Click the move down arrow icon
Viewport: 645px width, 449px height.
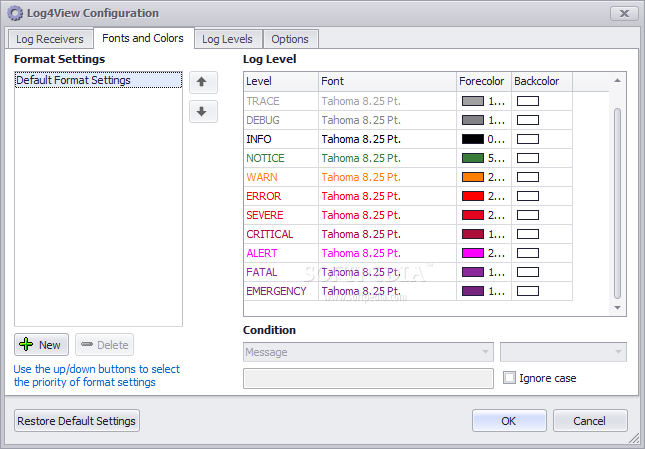coord(203,111)
